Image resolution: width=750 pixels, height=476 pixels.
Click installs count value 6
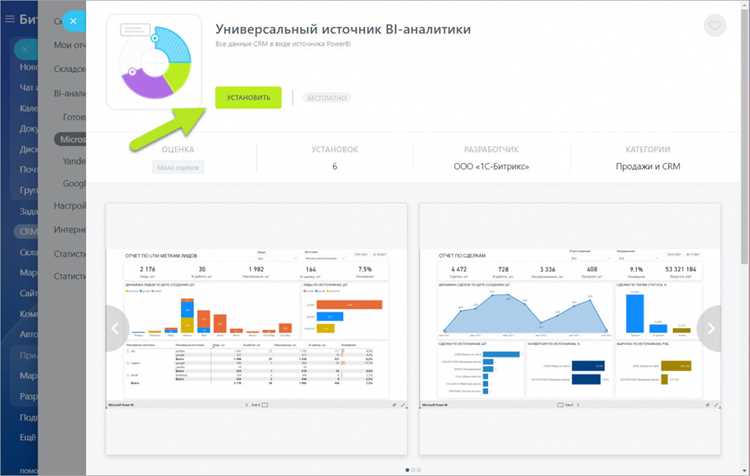click(335, 166)
